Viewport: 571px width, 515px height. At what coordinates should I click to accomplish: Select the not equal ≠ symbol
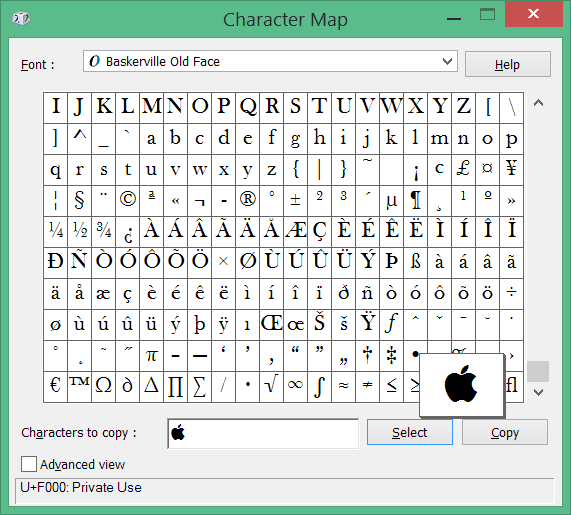click(367, 386)
